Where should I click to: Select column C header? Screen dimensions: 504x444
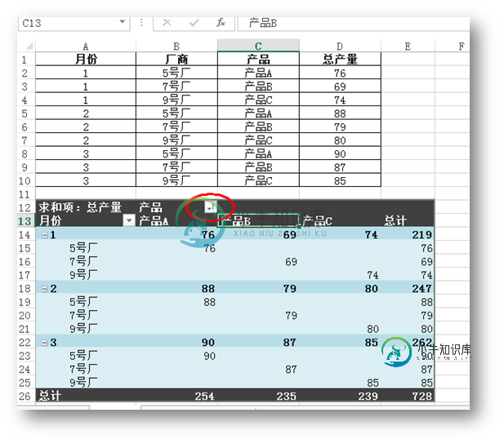pyautogui.click(x=258, y=46)
